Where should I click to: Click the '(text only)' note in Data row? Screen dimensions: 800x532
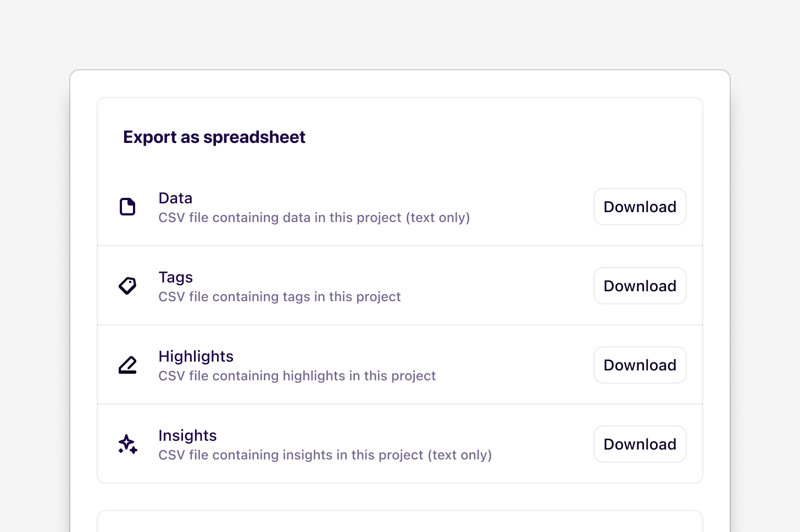pyautogui.click(x=438, y=218)
